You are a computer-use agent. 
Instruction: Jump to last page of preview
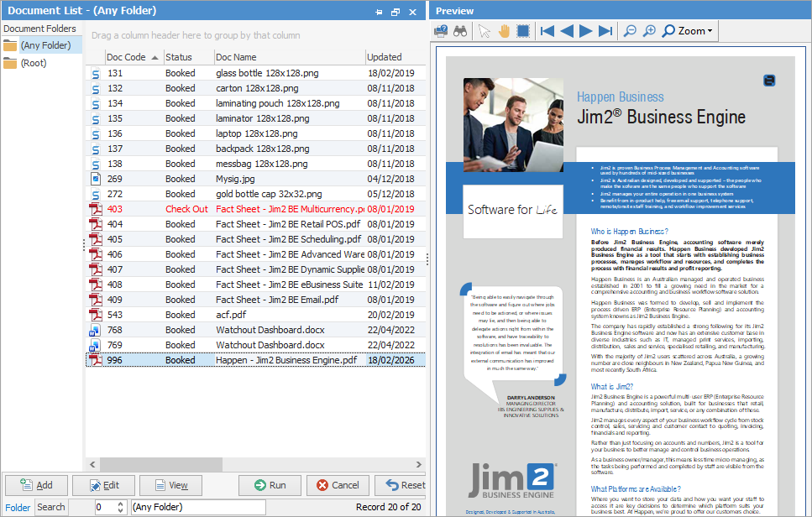(x=605, y=31)
